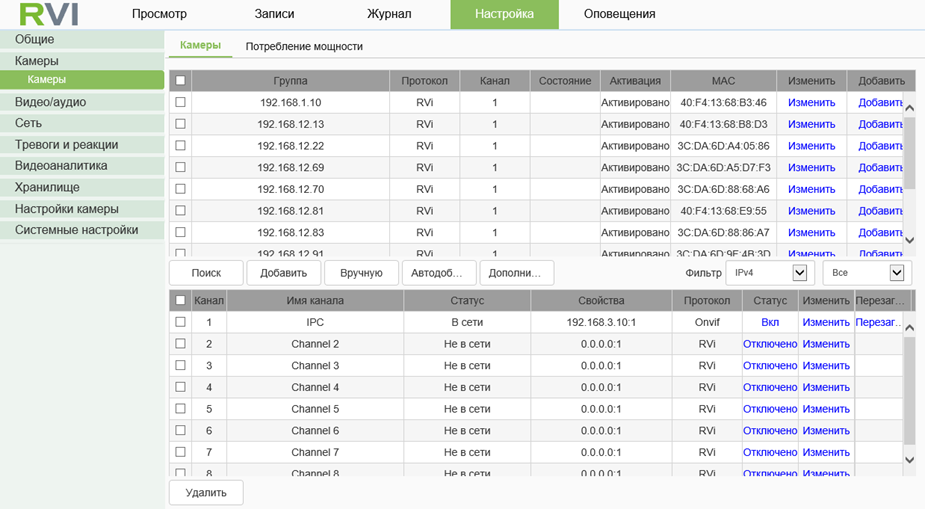Select all devices with header checkbox
This screenshot has height=509, width=925.
180,80
